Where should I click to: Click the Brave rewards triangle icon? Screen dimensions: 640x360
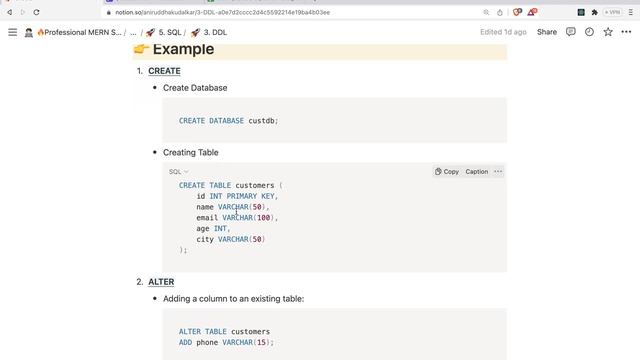[x=532, y=12]
